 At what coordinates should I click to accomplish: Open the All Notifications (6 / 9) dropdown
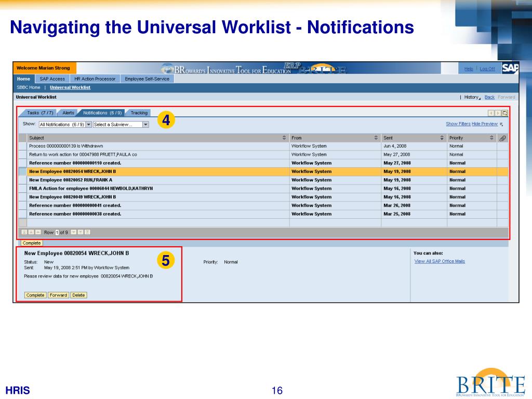65,125
